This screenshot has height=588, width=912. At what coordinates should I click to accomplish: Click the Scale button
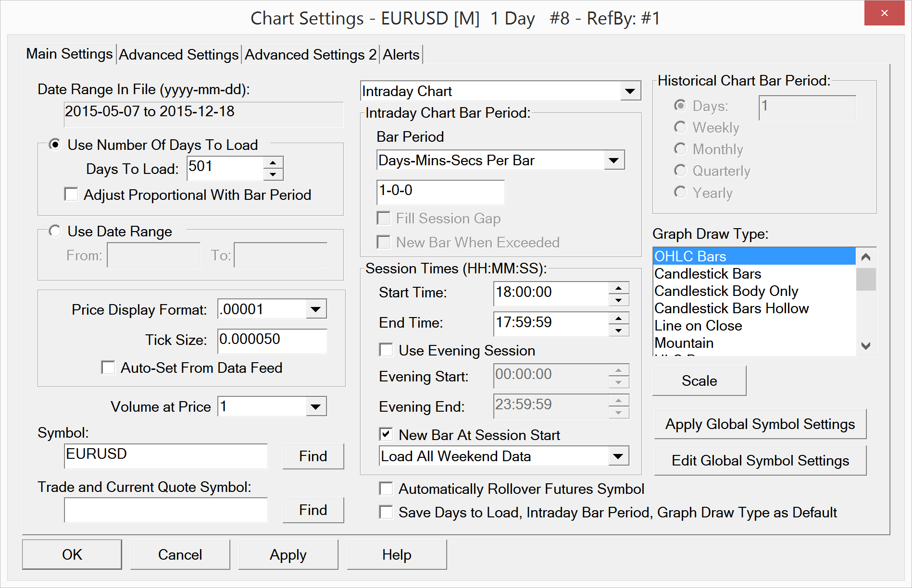click(x=699, y=381)
